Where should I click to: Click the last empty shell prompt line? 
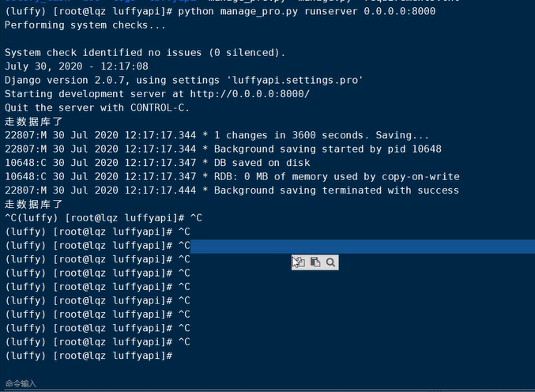coord(89,356)
